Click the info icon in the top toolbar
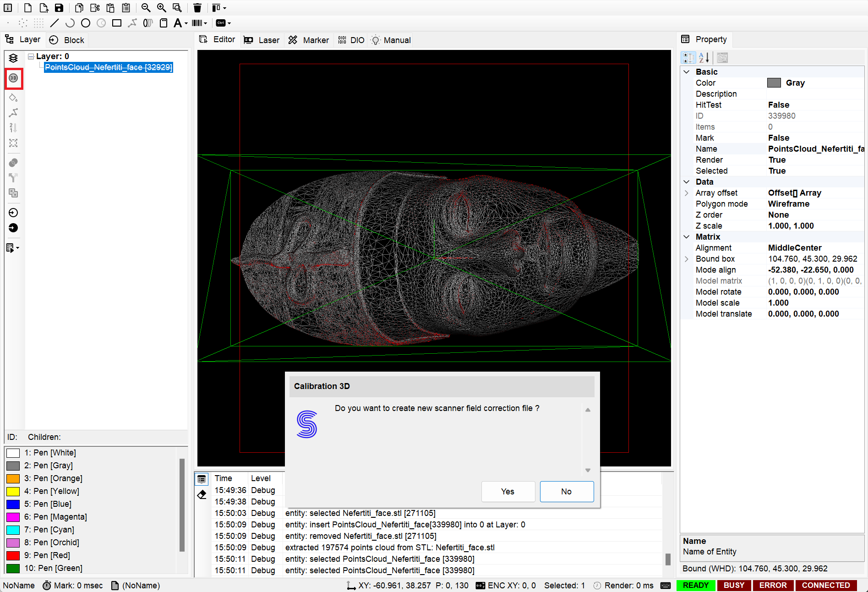This screenshot has height=592, width=868. (8, 8)
